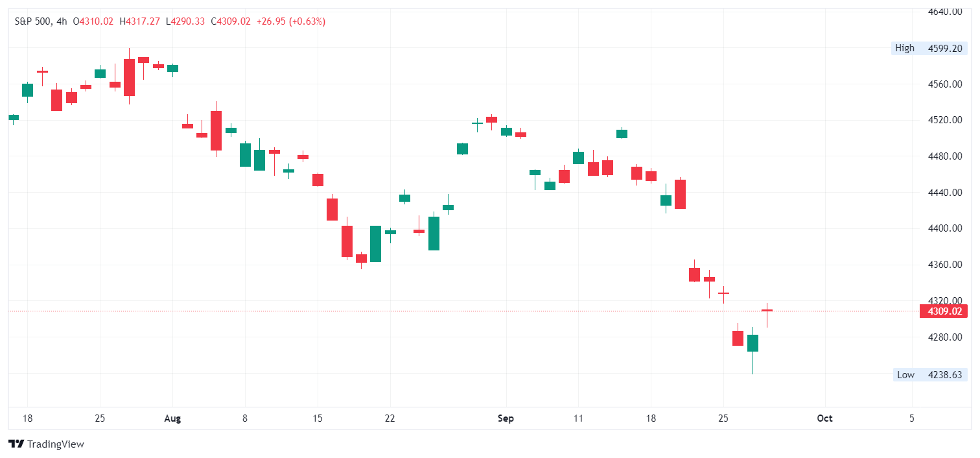The height and width of the screenshot is (458, 980).
Task: Click the Oct label on time axis
Action: [x=824, y=418]
